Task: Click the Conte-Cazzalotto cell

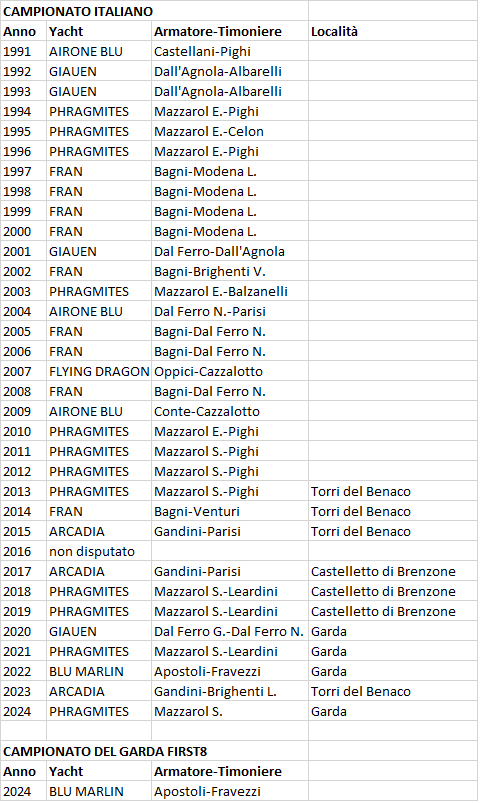Action: 230,411
